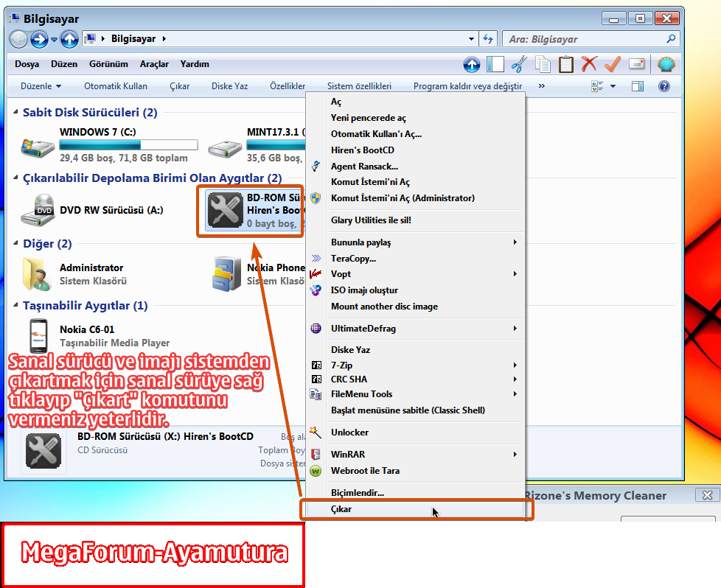The height and width of the screenshot is (588, 721).
Task: Choose TeraCopy... in context menu
Action: point(416,259)
